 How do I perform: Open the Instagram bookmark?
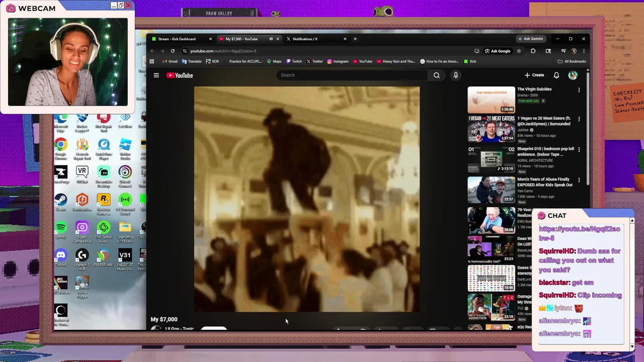(338, 61)
